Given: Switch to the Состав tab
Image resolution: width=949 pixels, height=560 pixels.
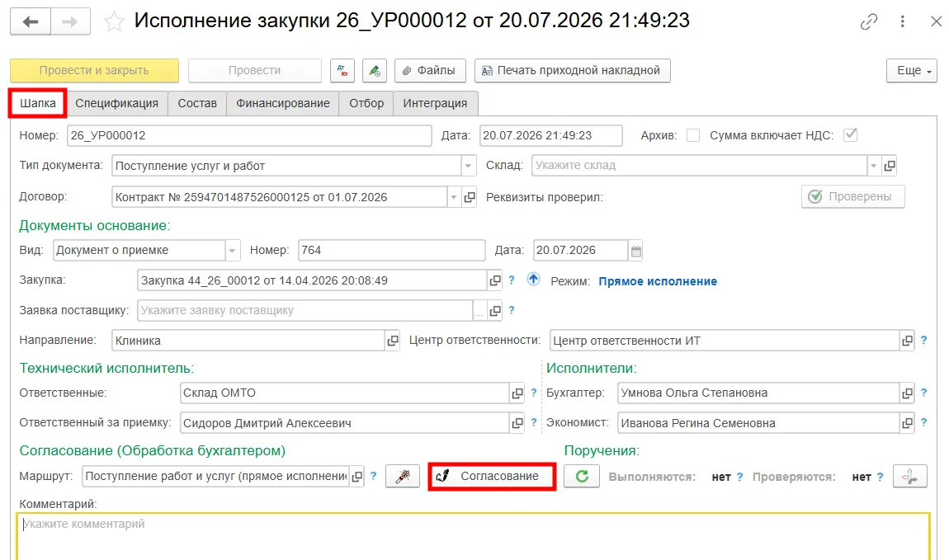Looking at the screenshot, I should (197, 103).
